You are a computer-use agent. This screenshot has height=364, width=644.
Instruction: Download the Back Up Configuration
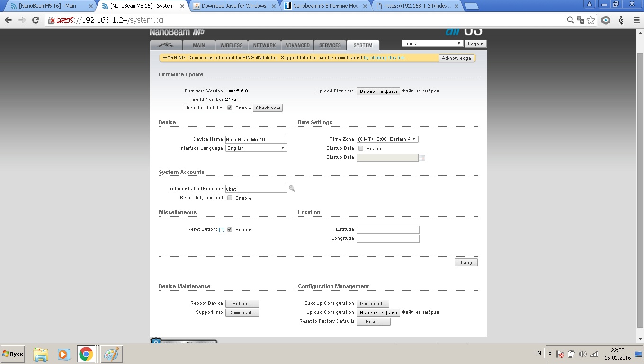(373, 304)
